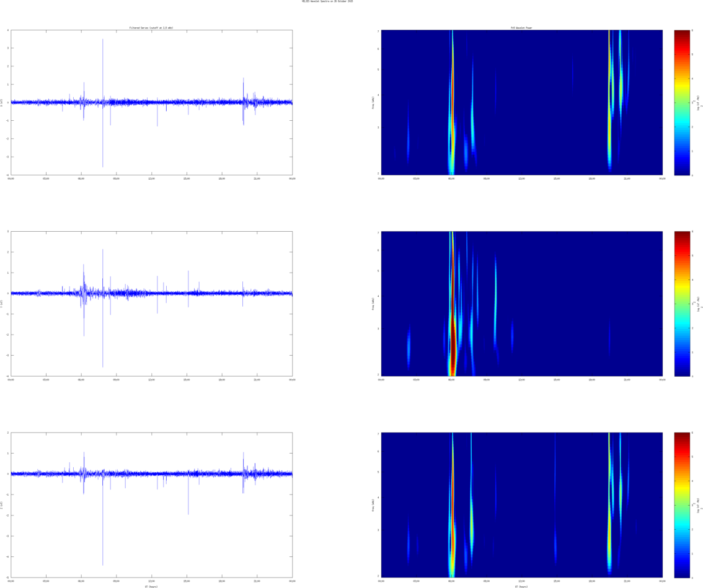The image size is (703, 588).
Task: Click the 'UT (hours)' label under the Z spectrogram
Action: (x=522, y=586)
